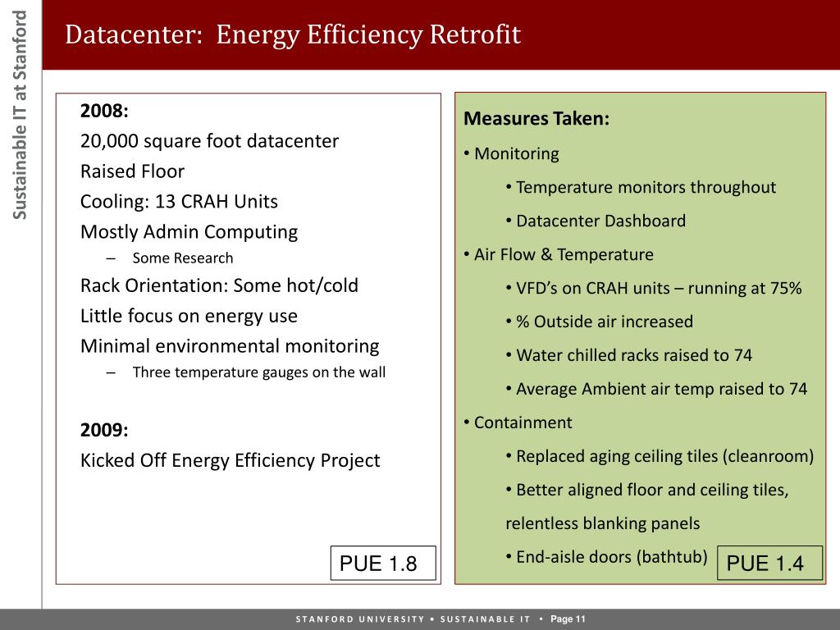The height and width of the screenshot is (630, 840).
Task: Click 'End-aisle doors (bathtub)' bullet
Action: 606,557
